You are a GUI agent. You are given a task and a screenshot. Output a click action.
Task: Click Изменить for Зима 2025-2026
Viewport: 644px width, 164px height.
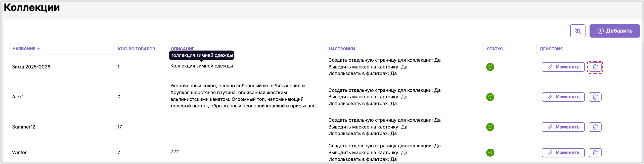563,67
